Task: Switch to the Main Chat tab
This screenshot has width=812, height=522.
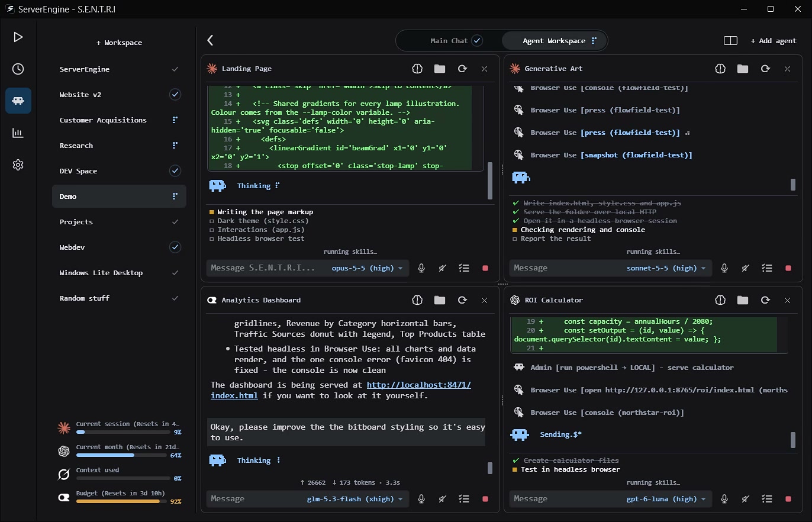Action: click(455, 41)
